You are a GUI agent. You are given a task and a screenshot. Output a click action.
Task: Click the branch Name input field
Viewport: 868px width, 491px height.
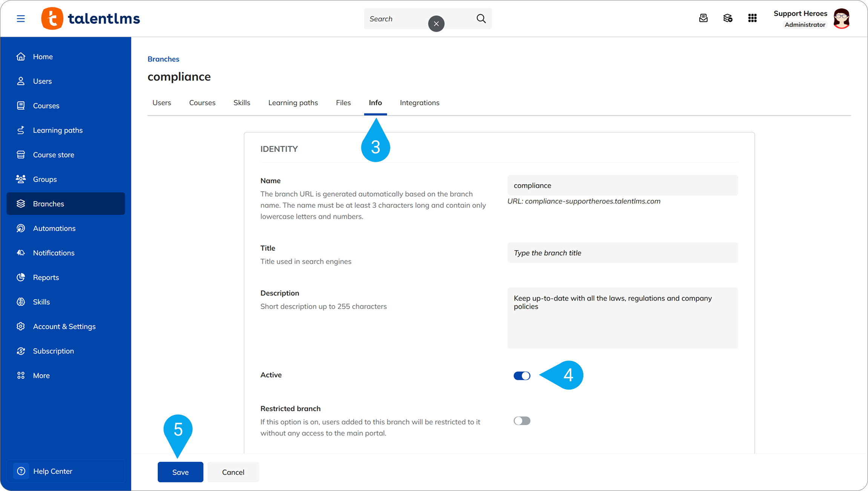[x=623, y=185]
